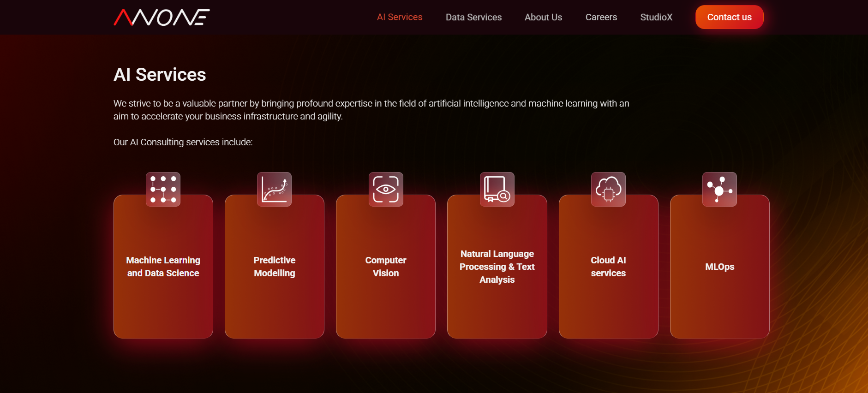Click the ANONE logo in the header
This screenshot has height=393, width=868.
[162, 18]
